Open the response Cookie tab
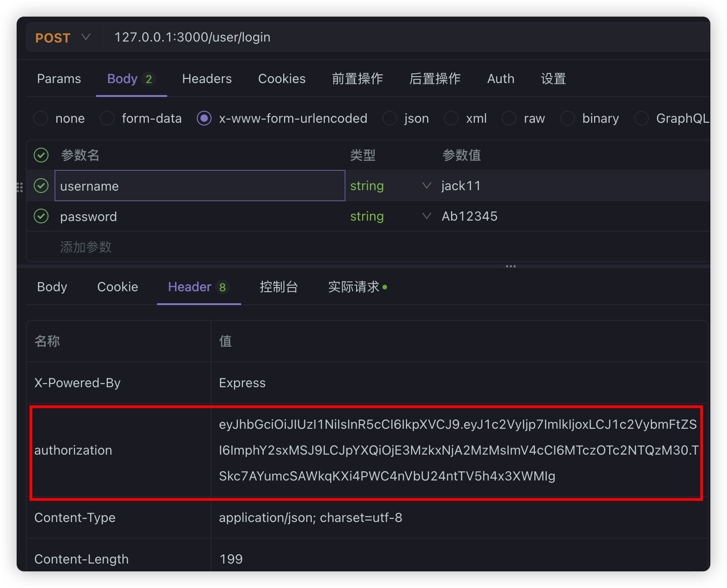727x588 pixels. coord(117,287)
